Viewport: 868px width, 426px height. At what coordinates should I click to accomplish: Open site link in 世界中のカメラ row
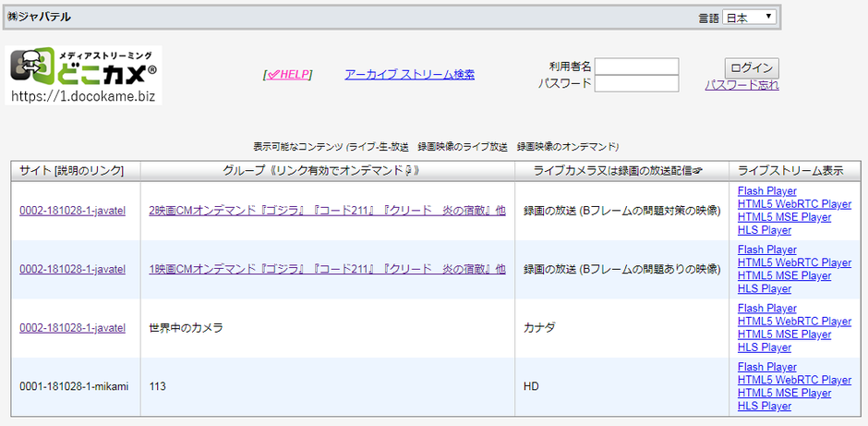[x=73, y=328]
